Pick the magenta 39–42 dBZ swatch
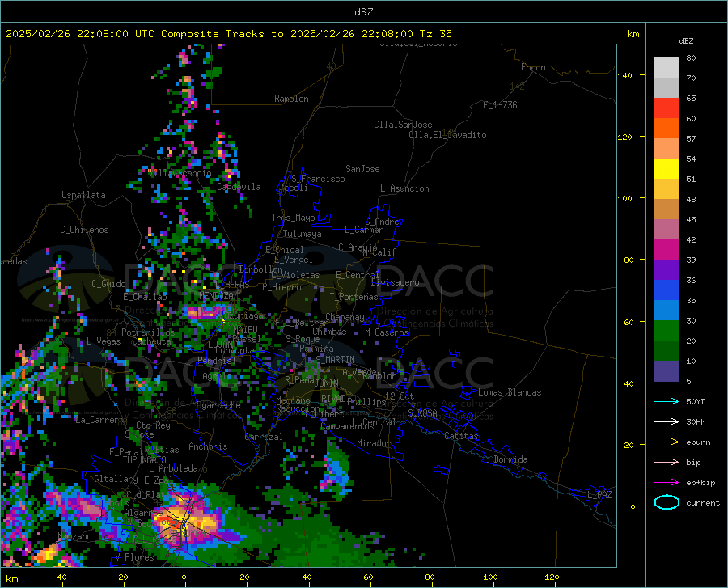Screen dimensions: 728x588 tap(667, 250)
